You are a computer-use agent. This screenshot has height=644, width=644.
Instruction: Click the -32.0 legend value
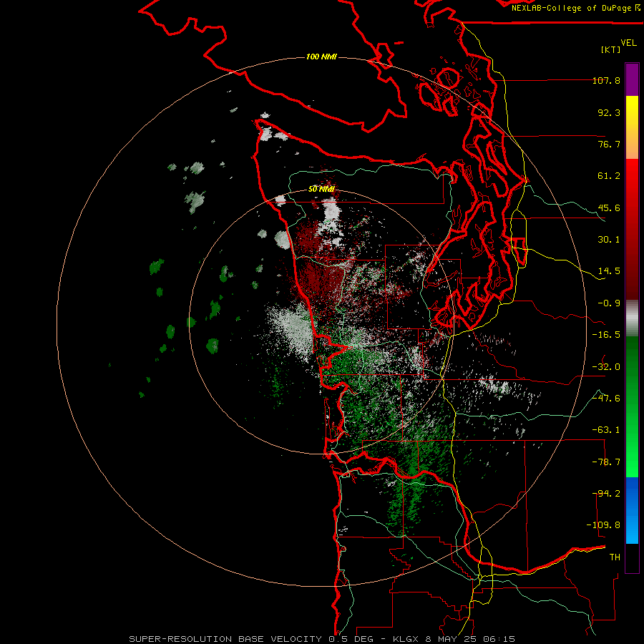[606, 367]
